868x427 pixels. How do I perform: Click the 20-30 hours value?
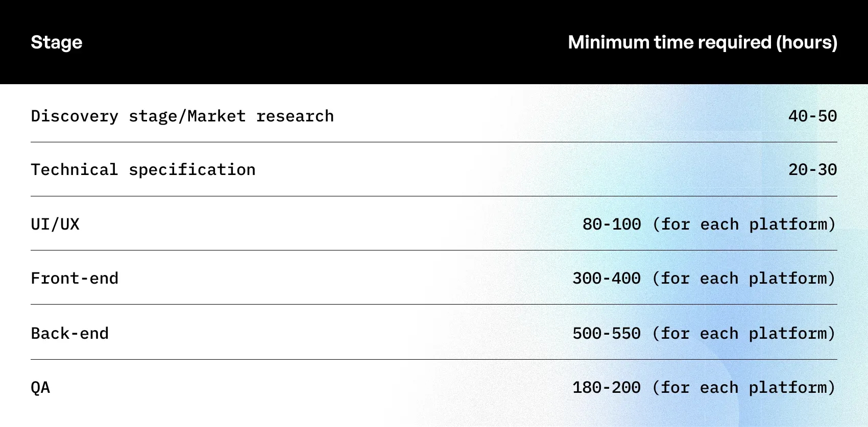click(812, 169)
